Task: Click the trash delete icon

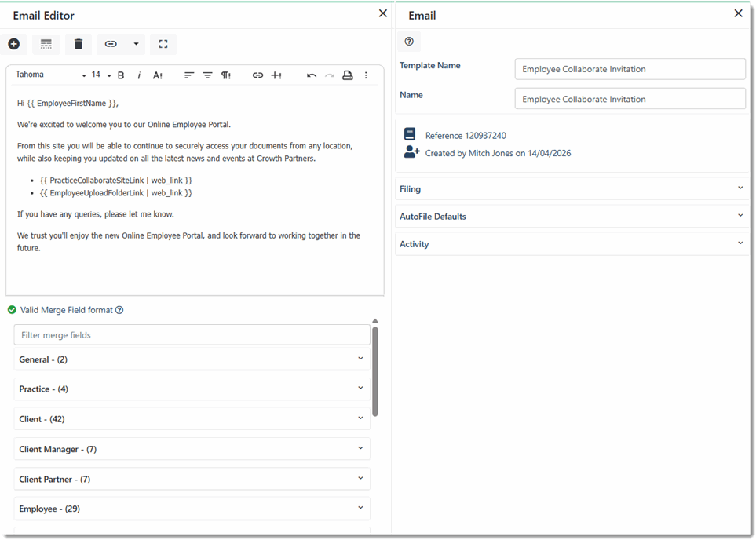Action: (x=78, y=44)
